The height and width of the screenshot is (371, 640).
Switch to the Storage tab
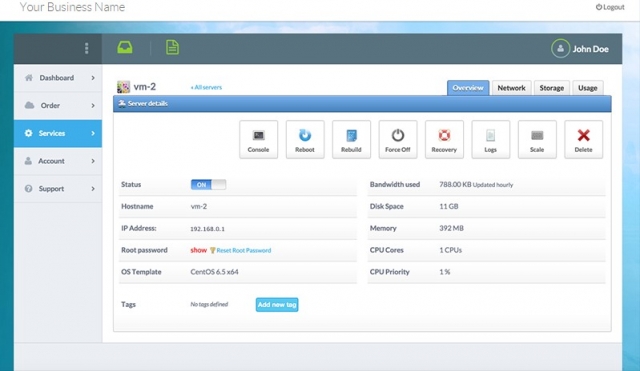click(551, 88)
